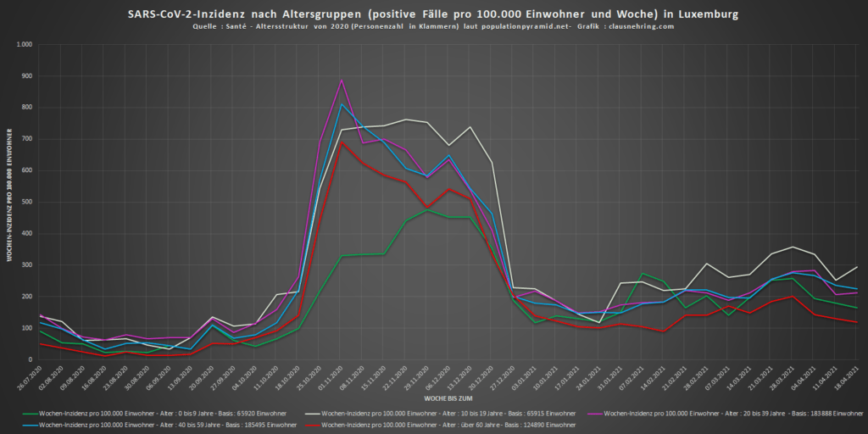Viewport: 868px width, 434px height.
Task: Click the vertical Wochen-Inzidenz y-axis title
Action: 10,196
